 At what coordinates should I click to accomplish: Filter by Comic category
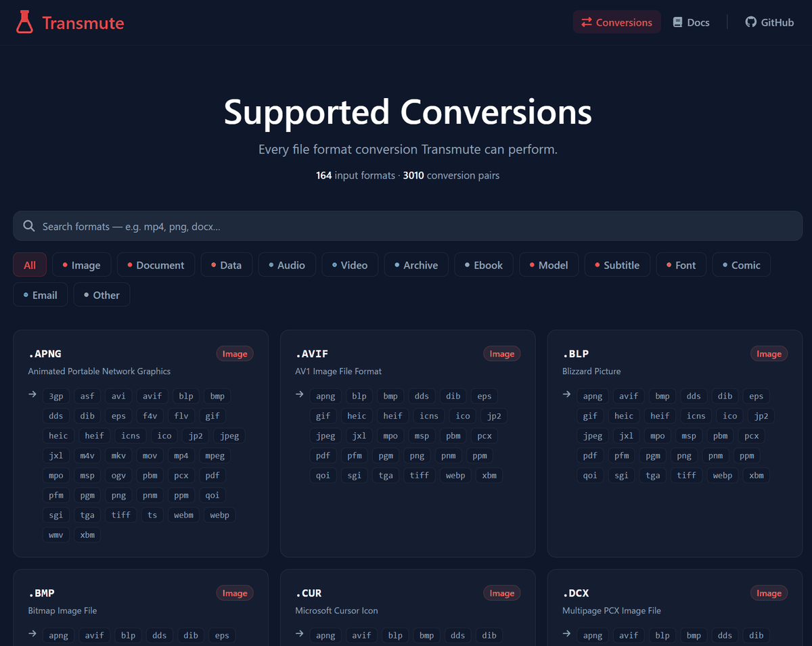(742, 265)
